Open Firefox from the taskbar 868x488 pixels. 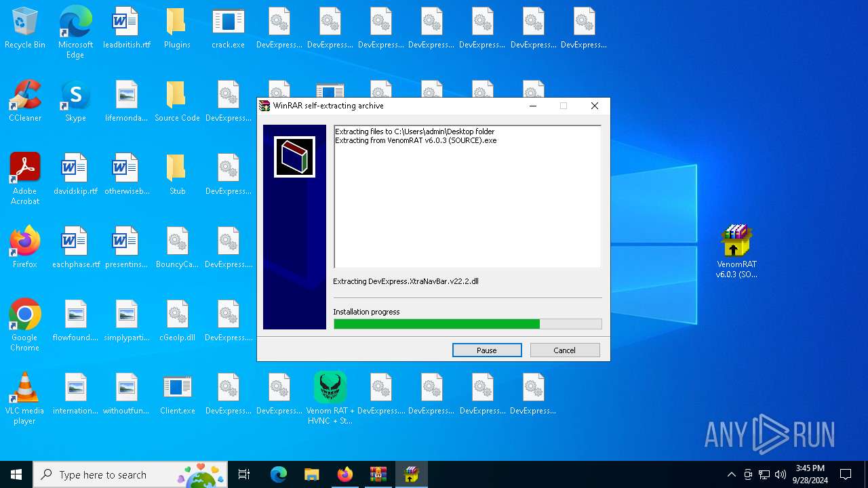tap(345, 474)
